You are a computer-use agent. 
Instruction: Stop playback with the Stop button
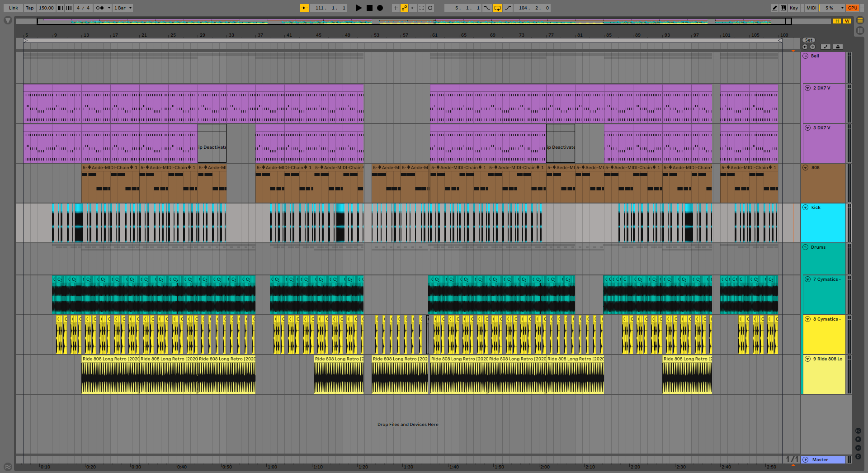pos(369,8)
